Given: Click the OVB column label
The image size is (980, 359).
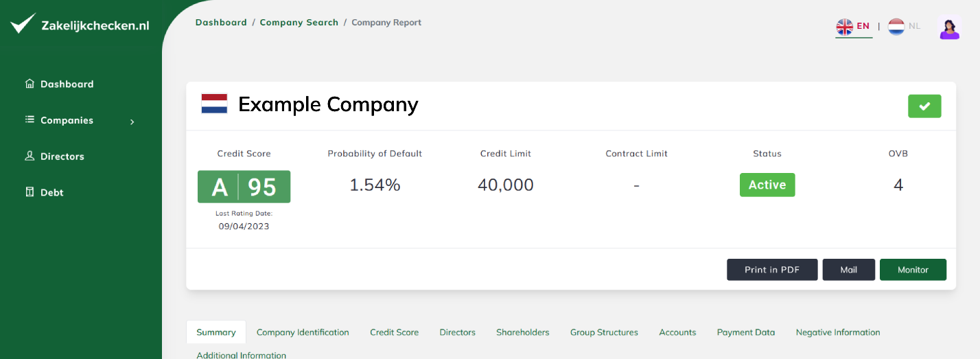Looking at the screenshot, I should point(898,154).
